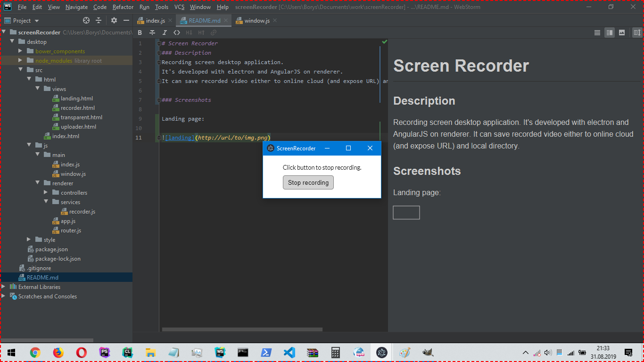Open Google Chrome from taskbar

(x=35, y=353)
